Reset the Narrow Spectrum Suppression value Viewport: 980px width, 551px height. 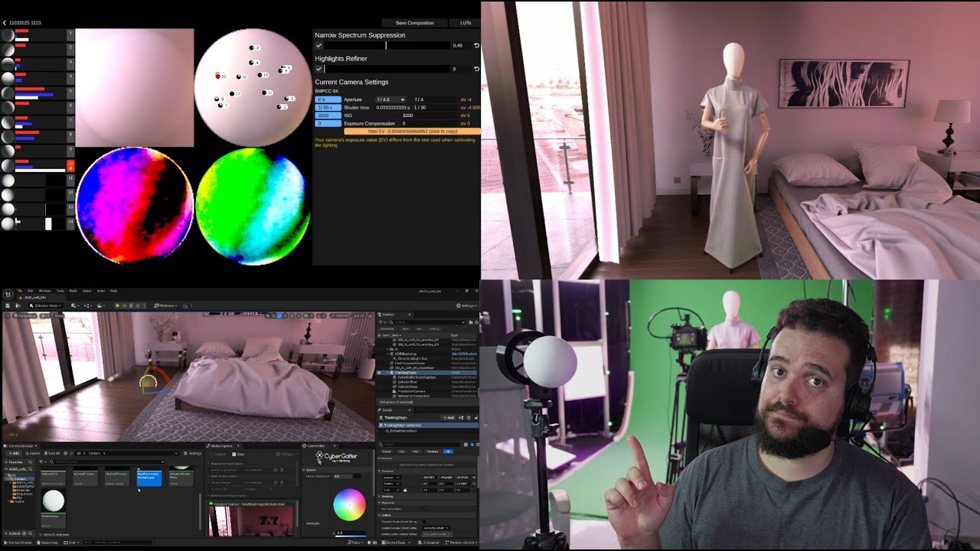(x=476, y=45)
